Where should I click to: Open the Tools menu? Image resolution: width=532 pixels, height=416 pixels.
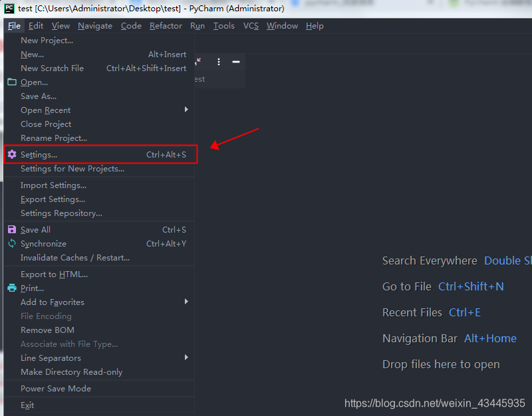[224, 26]
